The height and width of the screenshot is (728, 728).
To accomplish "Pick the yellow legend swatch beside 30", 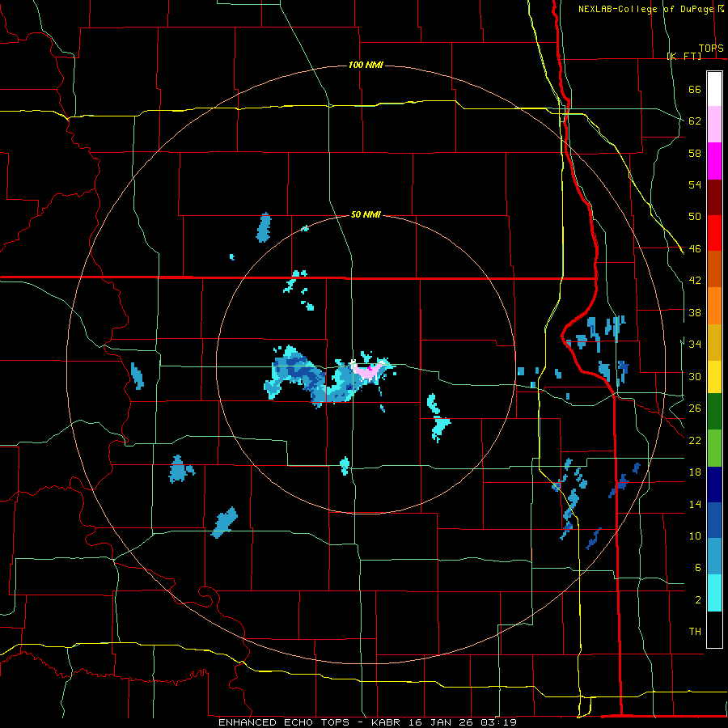I will pos(714,377).
